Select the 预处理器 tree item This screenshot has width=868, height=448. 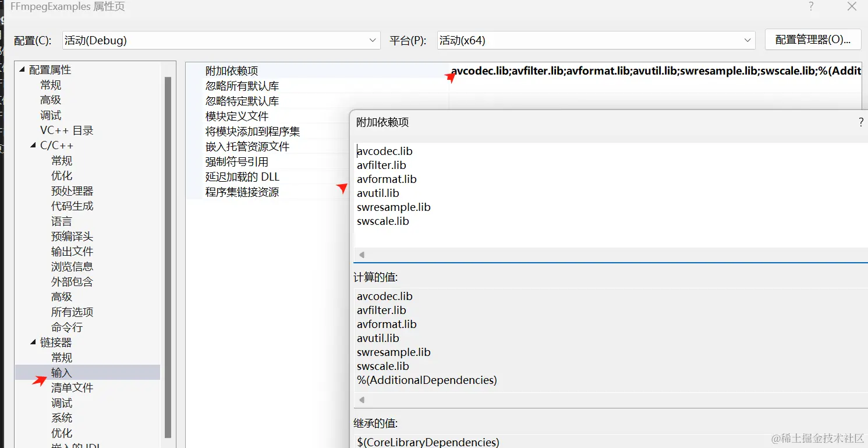[72, 191]
